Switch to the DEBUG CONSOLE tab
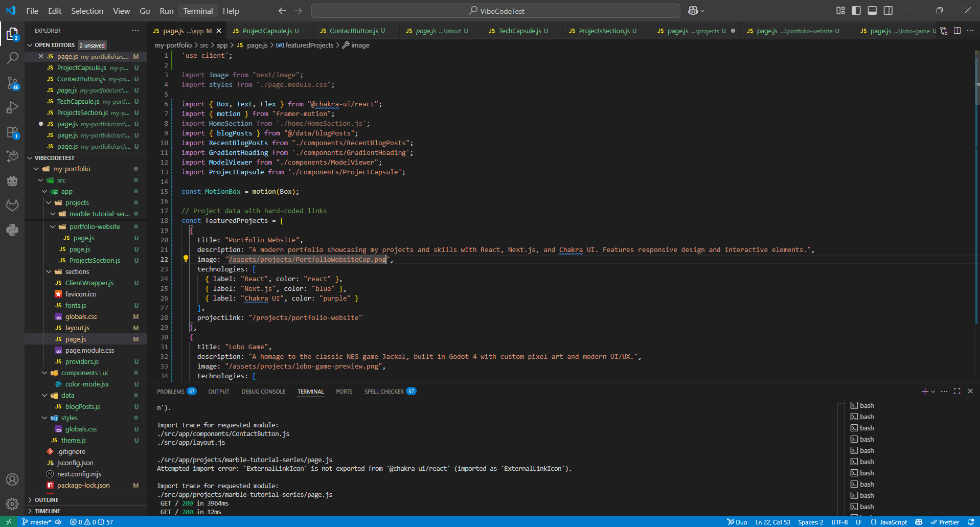The height and width of the screenshot is (527, 980). pyautogui.click(x=263, y=392)
